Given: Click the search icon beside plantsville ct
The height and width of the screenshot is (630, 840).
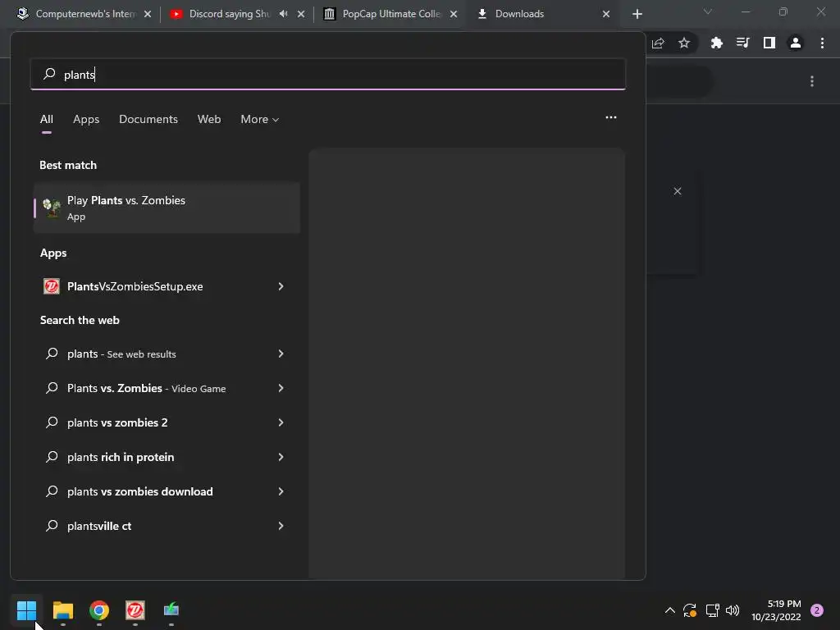Looking at the screenshot, I should (x=52, y=525).
